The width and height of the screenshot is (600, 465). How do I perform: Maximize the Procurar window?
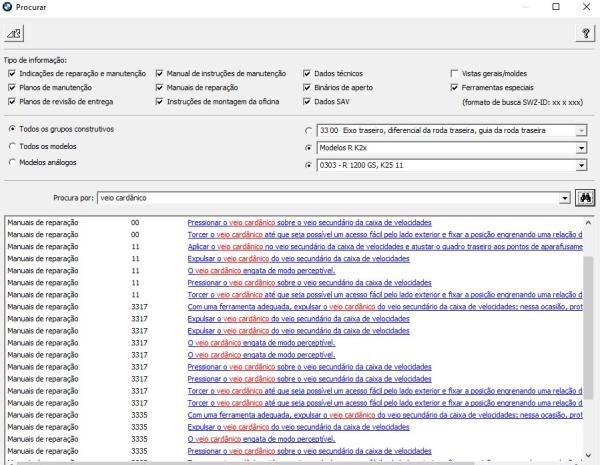click(x=556, y=7)
